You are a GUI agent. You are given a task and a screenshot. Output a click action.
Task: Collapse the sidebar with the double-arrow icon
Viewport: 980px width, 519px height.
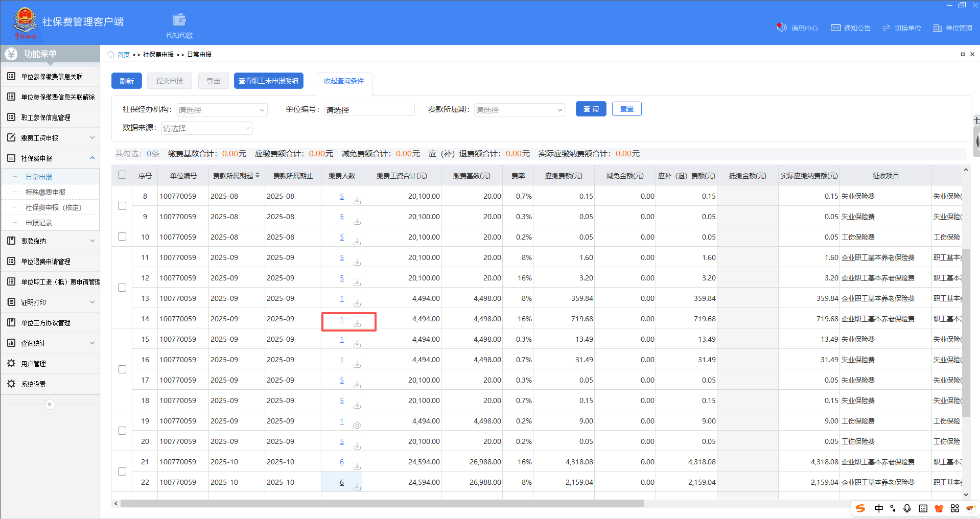(50, 405)
